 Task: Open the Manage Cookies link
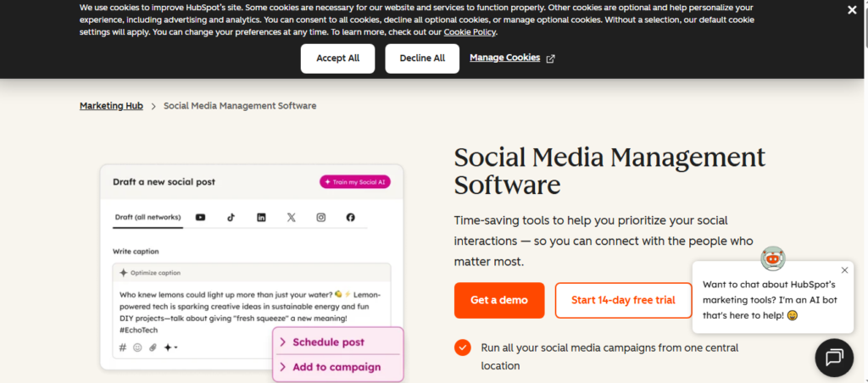coord(505,58)
